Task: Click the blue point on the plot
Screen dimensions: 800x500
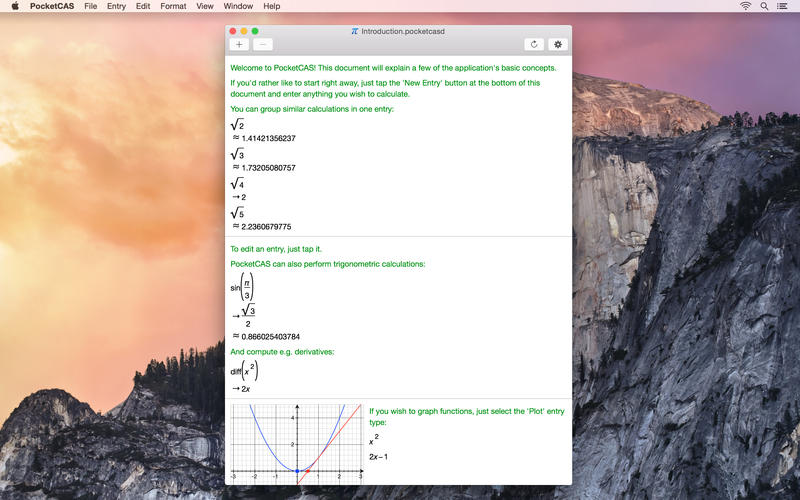Action: 297,471
